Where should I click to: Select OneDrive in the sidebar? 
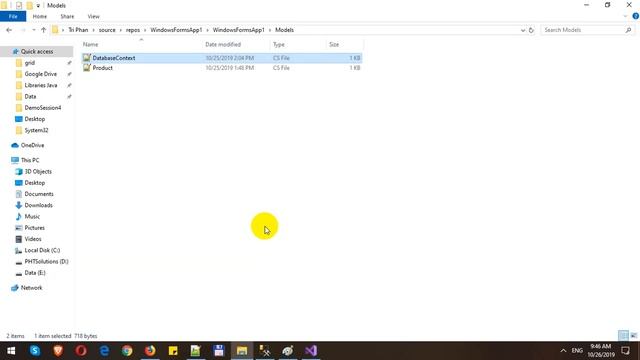coord(32,145)
